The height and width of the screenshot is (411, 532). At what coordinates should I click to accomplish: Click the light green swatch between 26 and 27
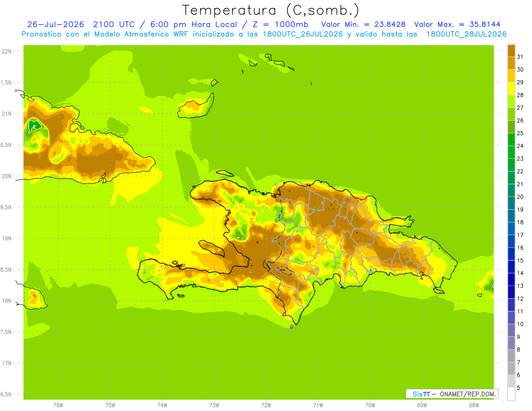click(x=511, y=114)
